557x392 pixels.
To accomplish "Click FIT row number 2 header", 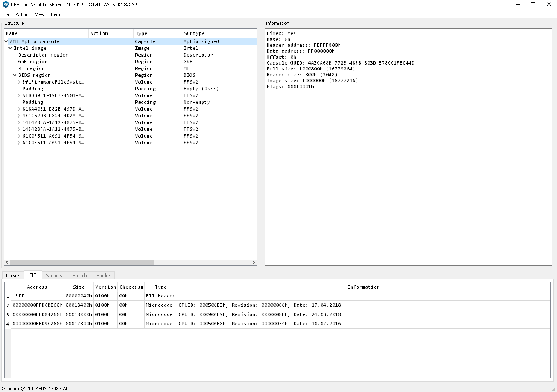I will click(8, 305).
